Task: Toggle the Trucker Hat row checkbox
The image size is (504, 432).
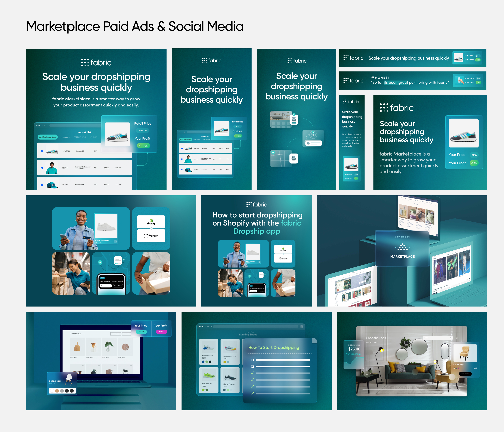Action: point(42,185)
